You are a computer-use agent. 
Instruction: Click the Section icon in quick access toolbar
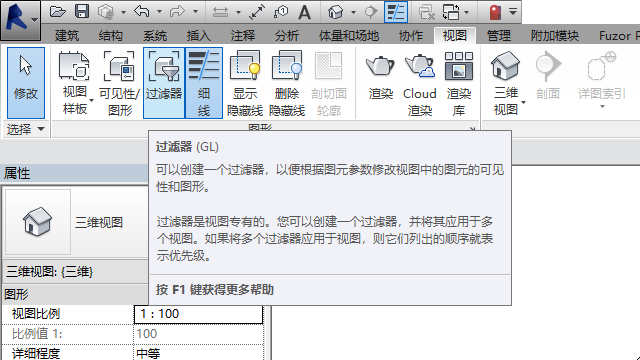point(371,12)
